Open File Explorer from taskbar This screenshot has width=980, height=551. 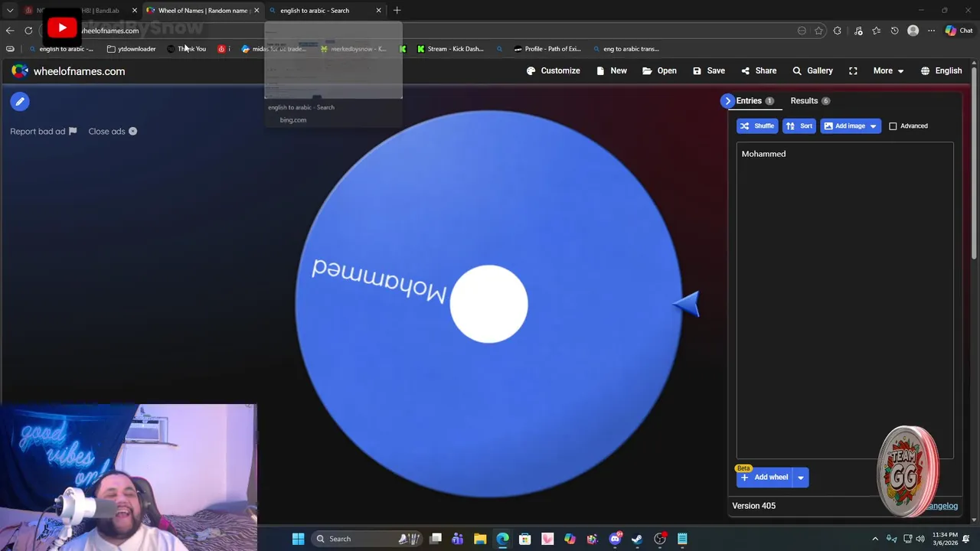coord(480,539)
